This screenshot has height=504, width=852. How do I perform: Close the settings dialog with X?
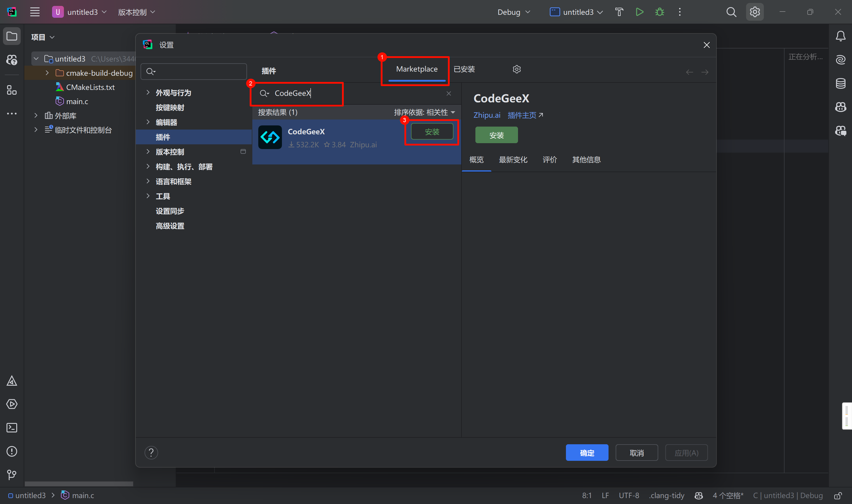click(x=706, y=45)
